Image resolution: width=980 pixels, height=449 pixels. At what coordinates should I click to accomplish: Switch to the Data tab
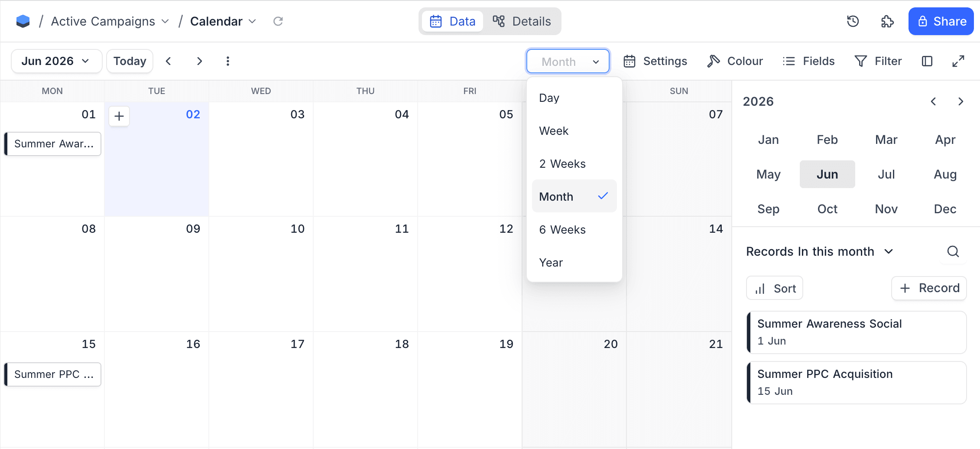452,21
